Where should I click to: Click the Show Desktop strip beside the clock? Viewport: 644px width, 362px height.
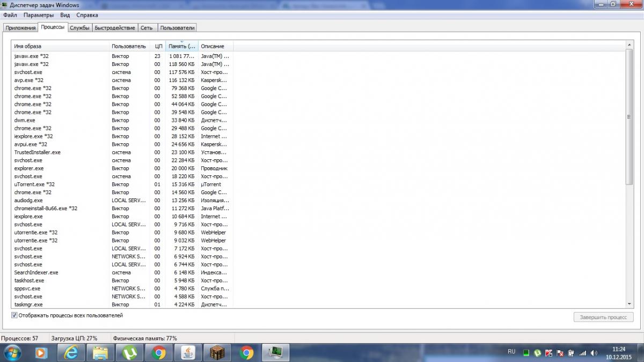pos(640,352)
